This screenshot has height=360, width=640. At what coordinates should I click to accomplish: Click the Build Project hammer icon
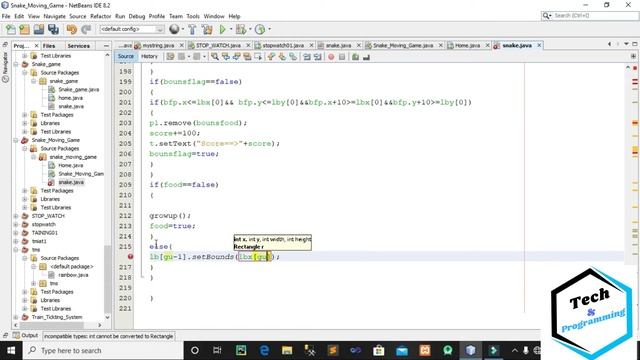point(192,29)
